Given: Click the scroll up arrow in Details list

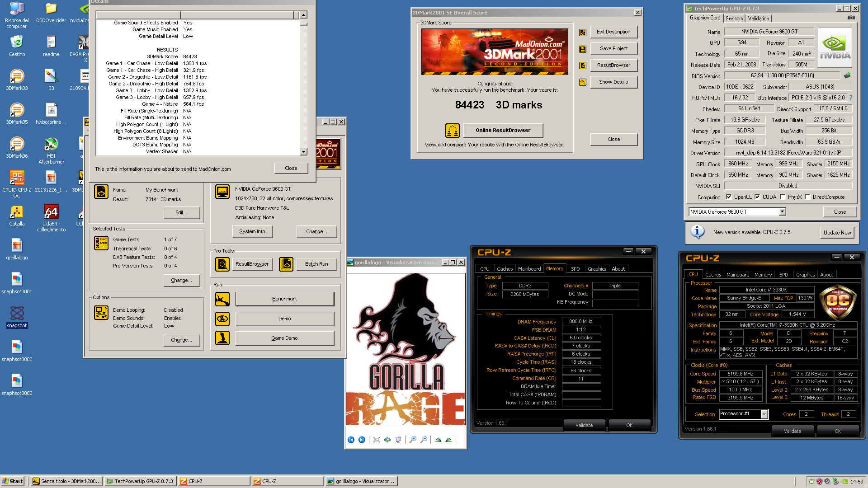Looking at the screenshot, I should click(x=303, y=15).
